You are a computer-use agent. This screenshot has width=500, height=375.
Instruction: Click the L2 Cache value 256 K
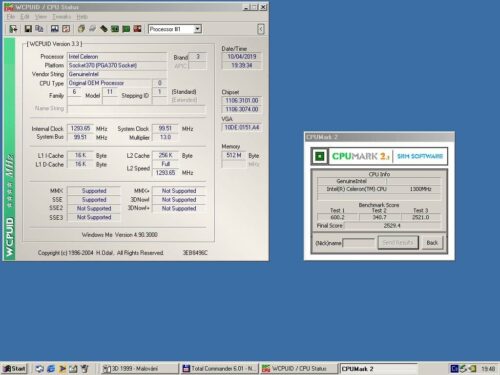click(165, 155)
